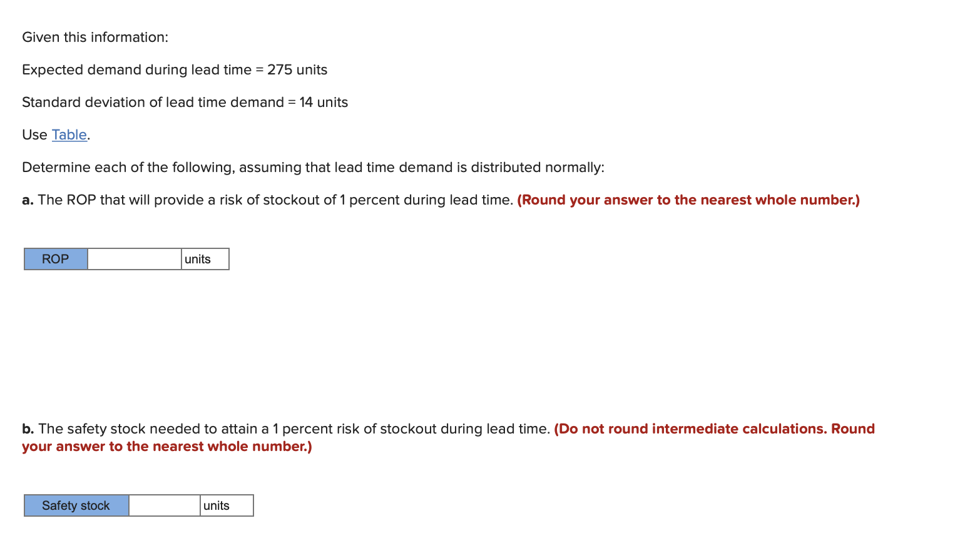Screen dimensions: 980x558
Task: Click the red rounding instruction for part a
Action: tap(688, 200)
